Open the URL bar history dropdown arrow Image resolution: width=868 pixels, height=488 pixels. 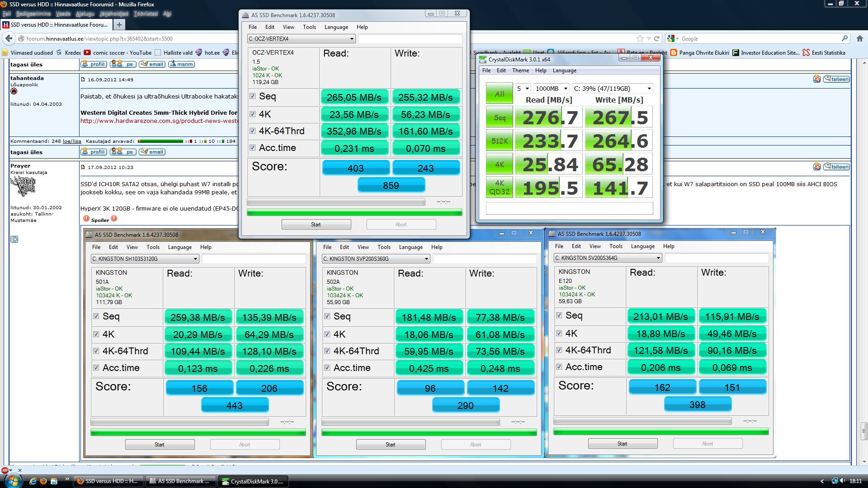point(649,39)
